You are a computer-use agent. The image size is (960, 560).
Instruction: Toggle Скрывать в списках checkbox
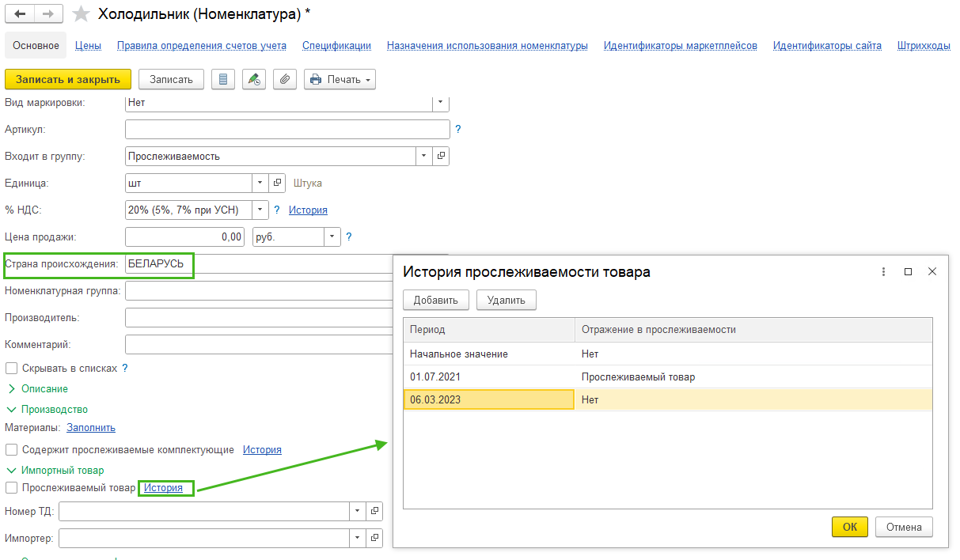[x=12, y=369]
